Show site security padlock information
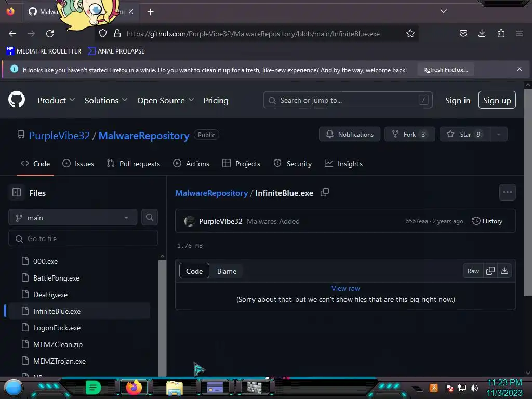 [117, 33]
